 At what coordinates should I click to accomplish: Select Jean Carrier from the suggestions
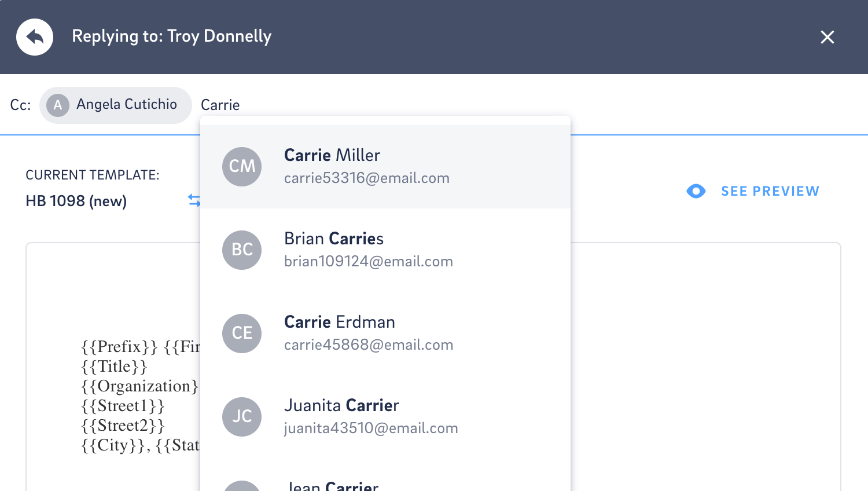(x=385, y=476)
